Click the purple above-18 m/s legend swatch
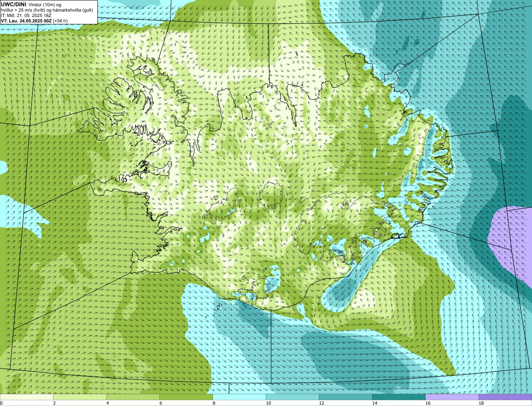 point(505,397)
